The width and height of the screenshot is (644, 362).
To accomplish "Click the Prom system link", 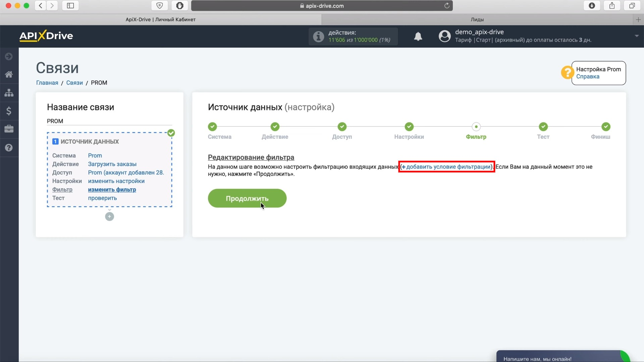I will tap(95, 156).
